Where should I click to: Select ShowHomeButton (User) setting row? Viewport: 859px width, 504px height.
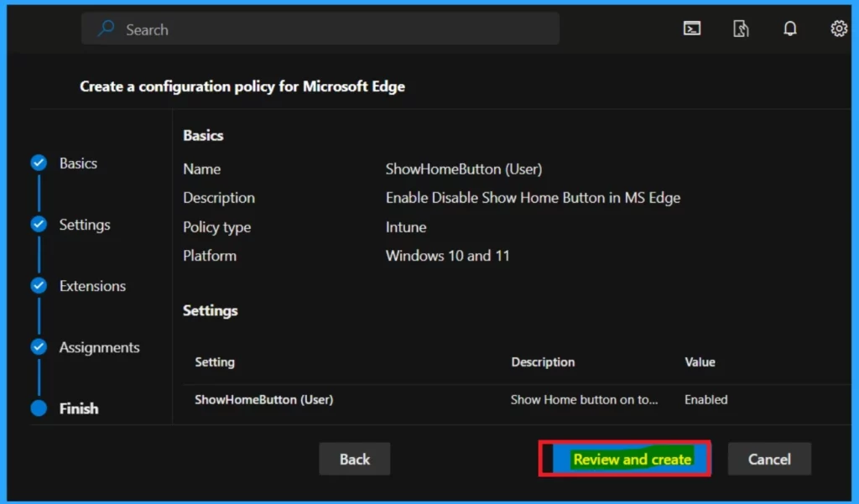point(517,400)
